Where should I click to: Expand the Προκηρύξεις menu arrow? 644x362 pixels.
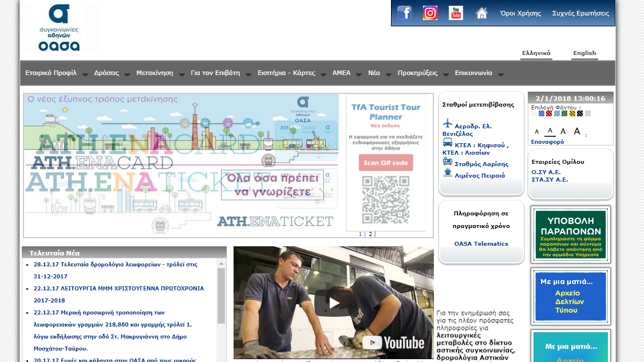click(x=445, y=74)
